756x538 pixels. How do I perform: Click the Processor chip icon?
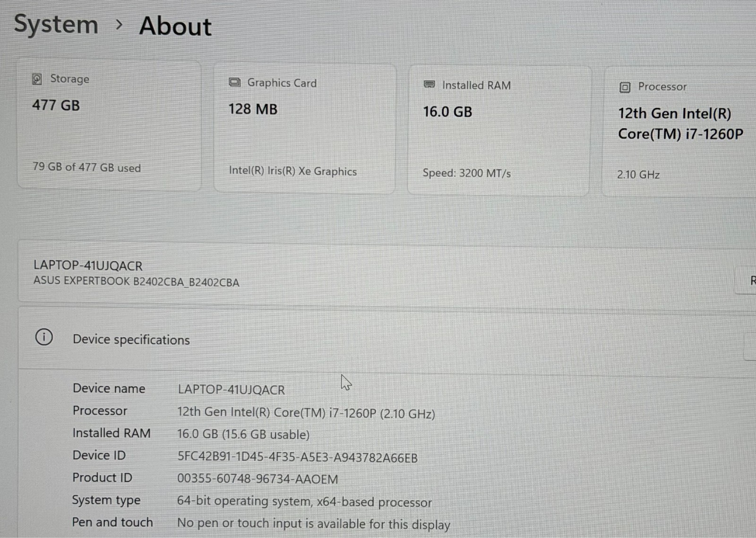(x=625, y=87)
